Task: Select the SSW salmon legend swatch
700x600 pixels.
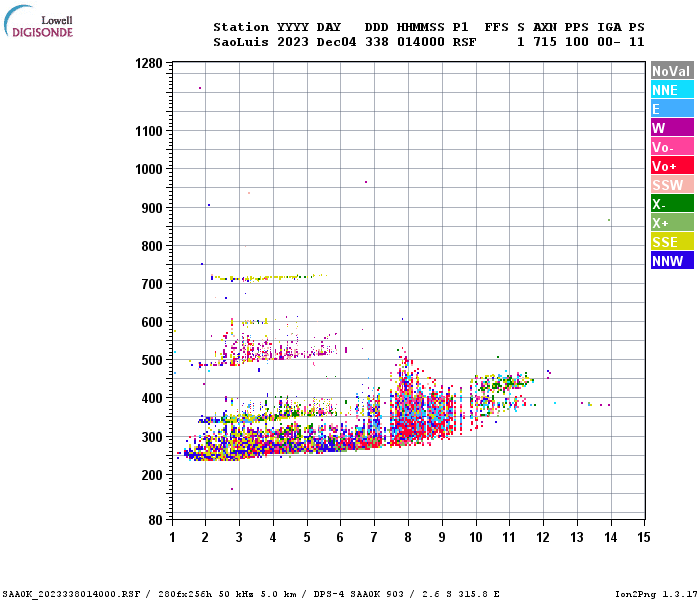Action: (x=672, y=185)
